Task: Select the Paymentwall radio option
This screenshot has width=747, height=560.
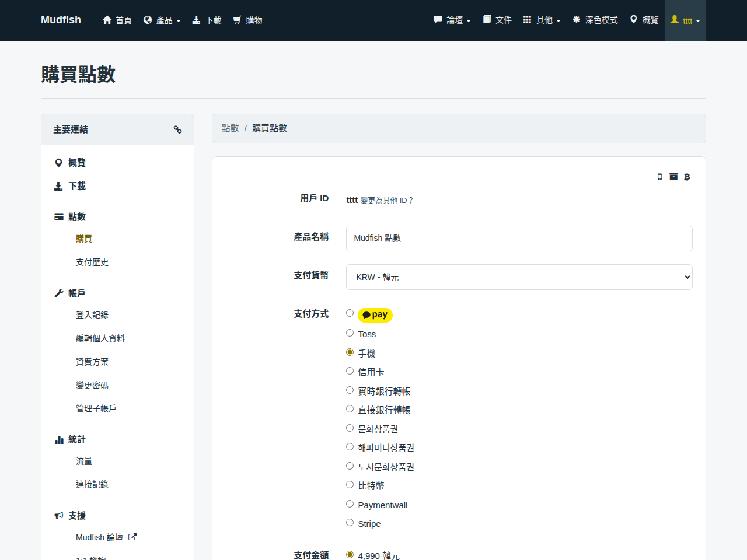Action: [x=350, y=504]
